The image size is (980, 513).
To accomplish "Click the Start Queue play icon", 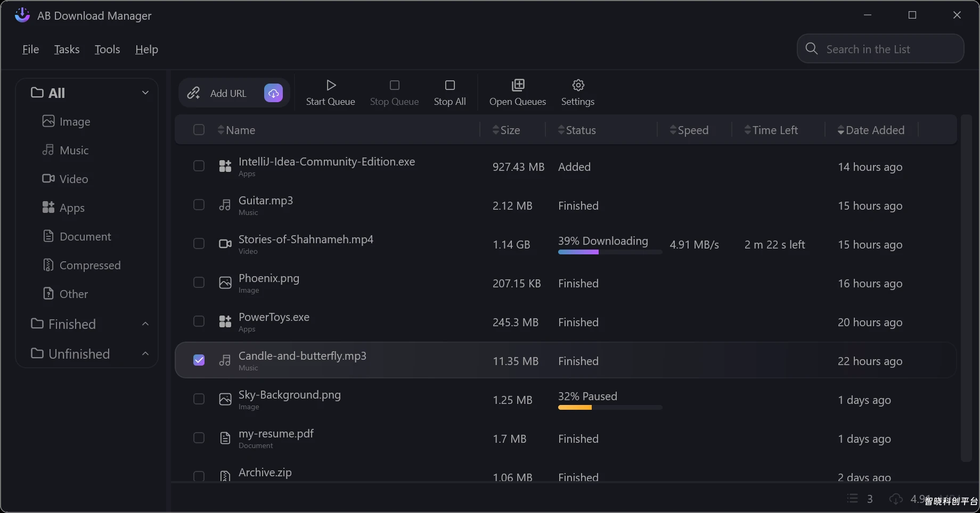I will (331, 85).
